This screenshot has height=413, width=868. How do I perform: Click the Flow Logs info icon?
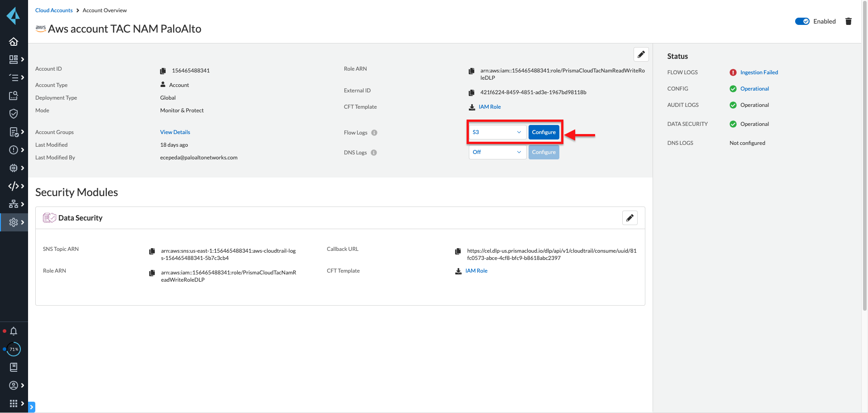pyautogui.click(x=374, y=133)
